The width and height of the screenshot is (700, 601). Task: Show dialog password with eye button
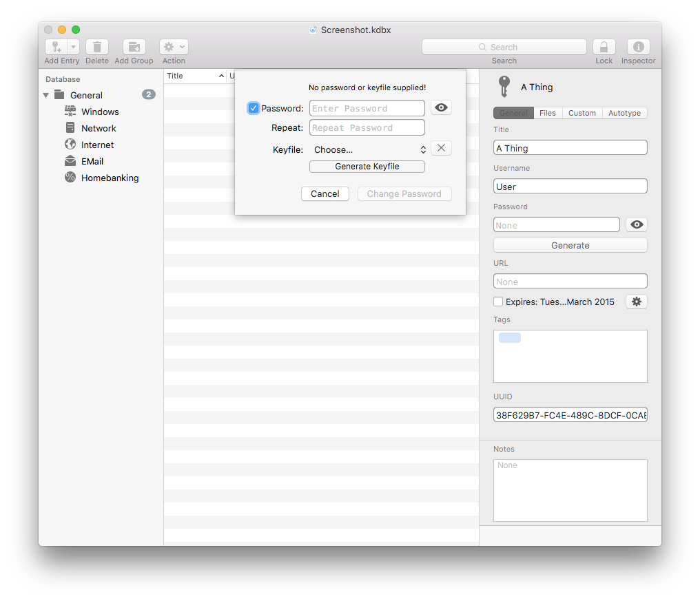pyautogui.click(x=441, y=107)
